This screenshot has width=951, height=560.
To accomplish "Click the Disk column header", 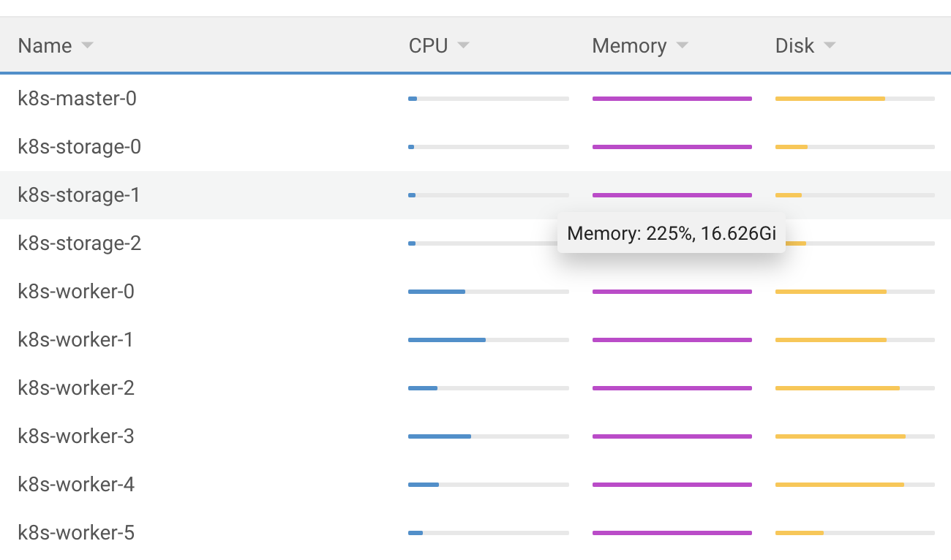I will click(796, 45).
